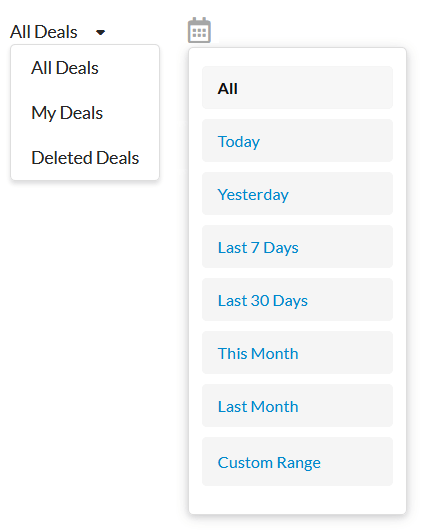427x532 pixels.
Task: Click the Yesterday option row background
Action: 297,194
